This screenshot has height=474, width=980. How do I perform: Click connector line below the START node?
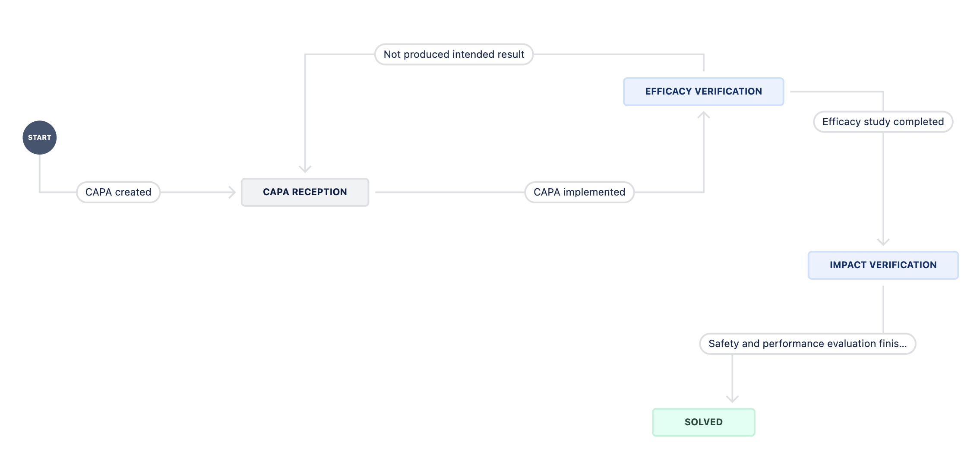[40, 173]
